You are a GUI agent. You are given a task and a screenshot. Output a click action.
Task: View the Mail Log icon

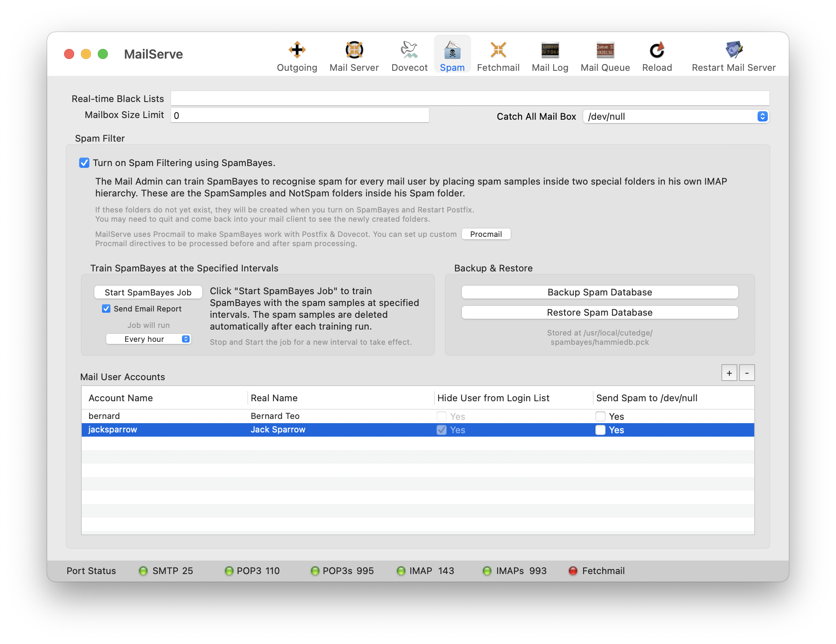click(x=550, y=50)
